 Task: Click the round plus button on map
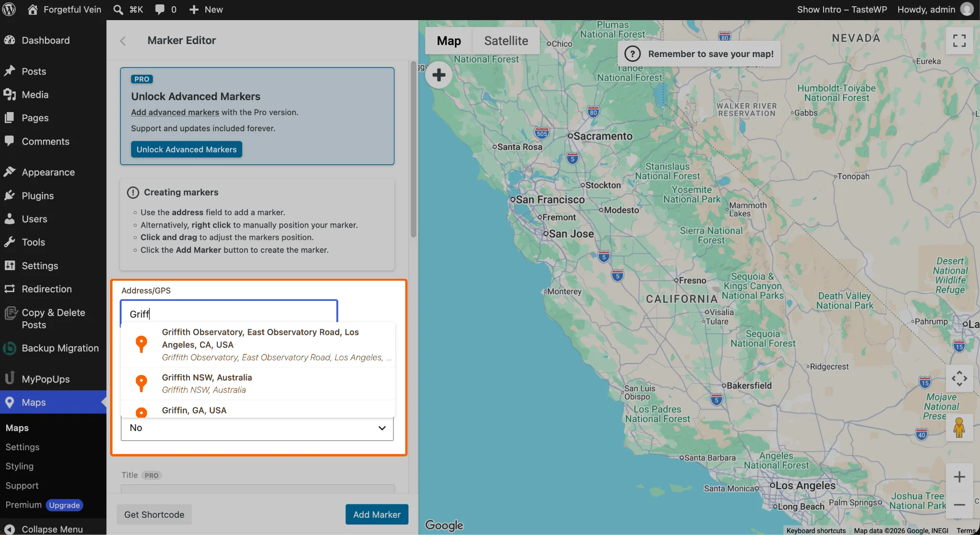[439, 75]
